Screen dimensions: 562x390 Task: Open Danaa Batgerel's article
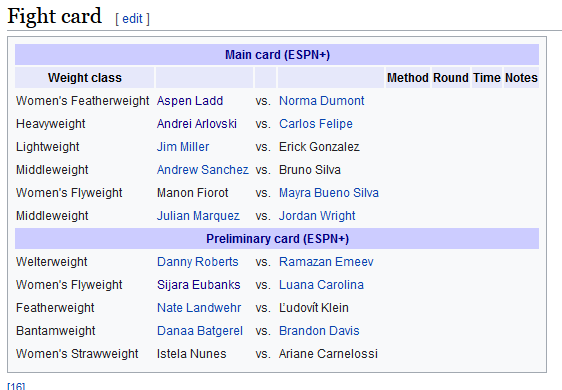(x=200, y=330)
